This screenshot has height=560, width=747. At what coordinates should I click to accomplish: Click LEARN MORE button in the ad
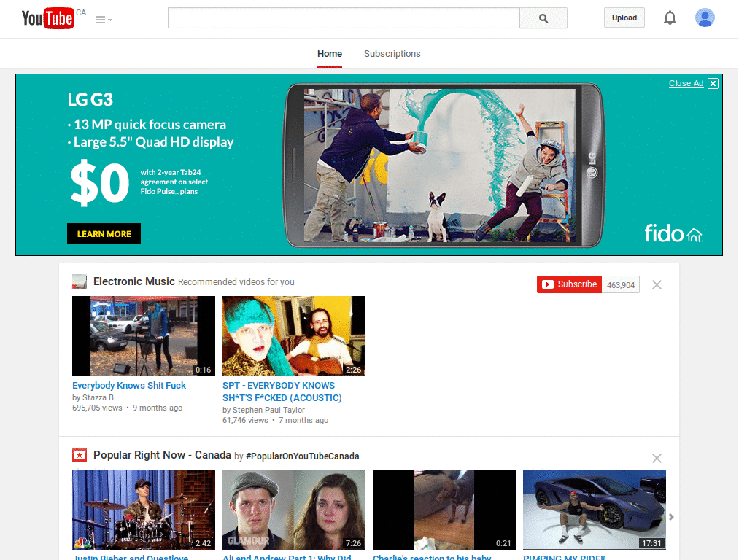[x=104, y=233]
